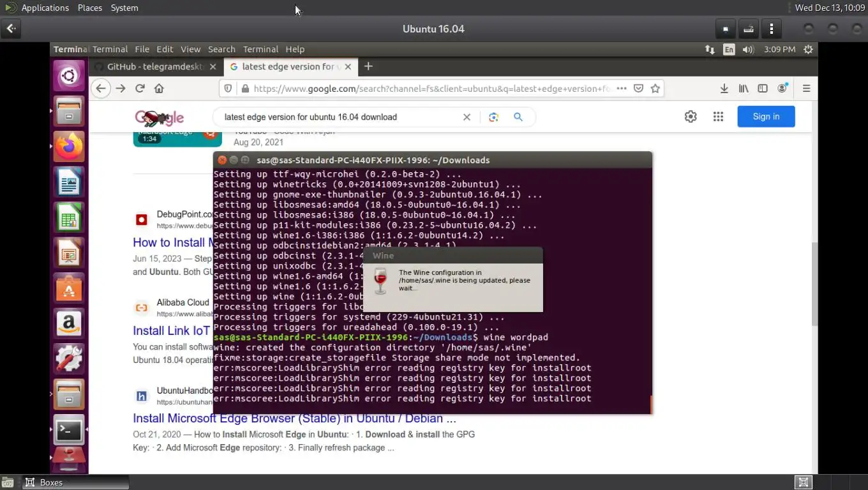
Task: Bookmark this page with the star
Action: (x=655, y=89)
